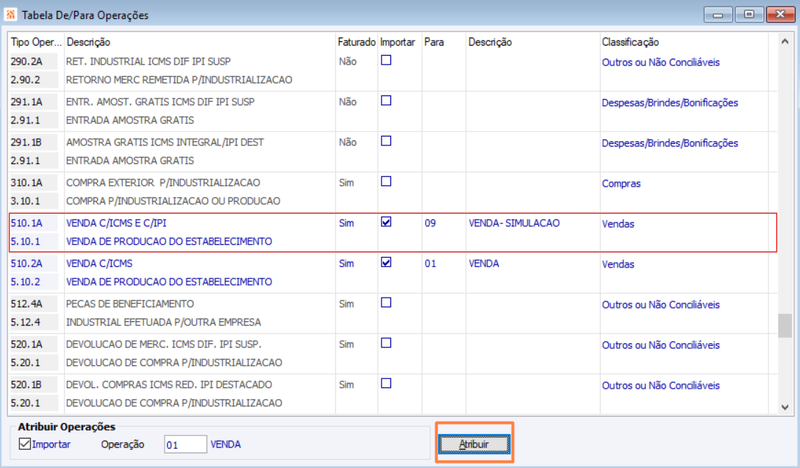Tick Importar checkbox for row 512.4A
800x468 pixels.
[x=386, y=303]
